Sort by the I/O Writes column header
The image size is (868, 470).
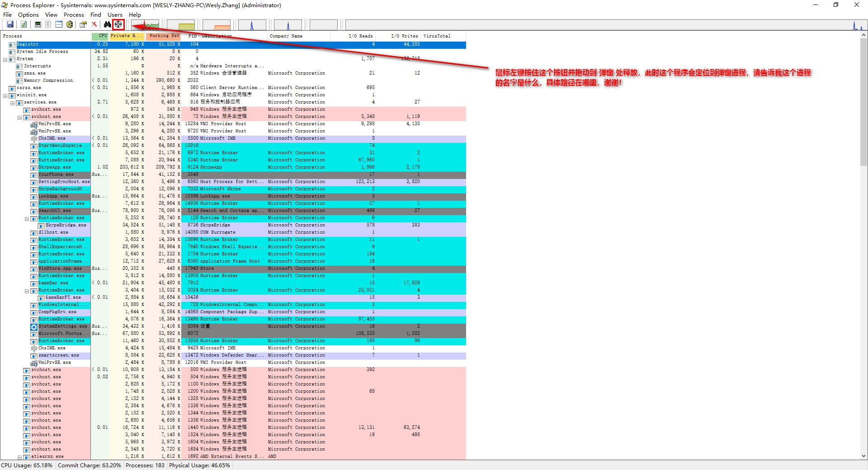398,36
